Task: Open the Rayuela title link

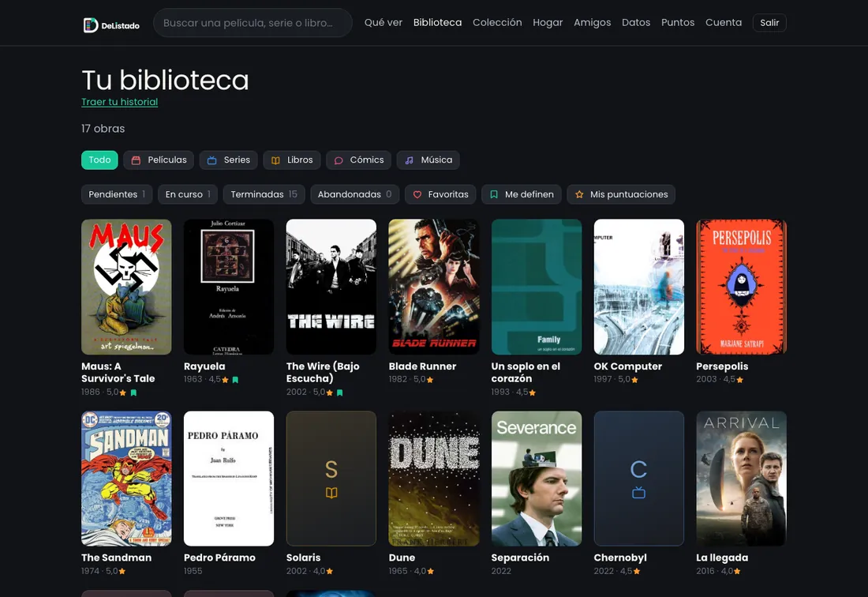Action: pyautogui.click(x=204, y=366)
